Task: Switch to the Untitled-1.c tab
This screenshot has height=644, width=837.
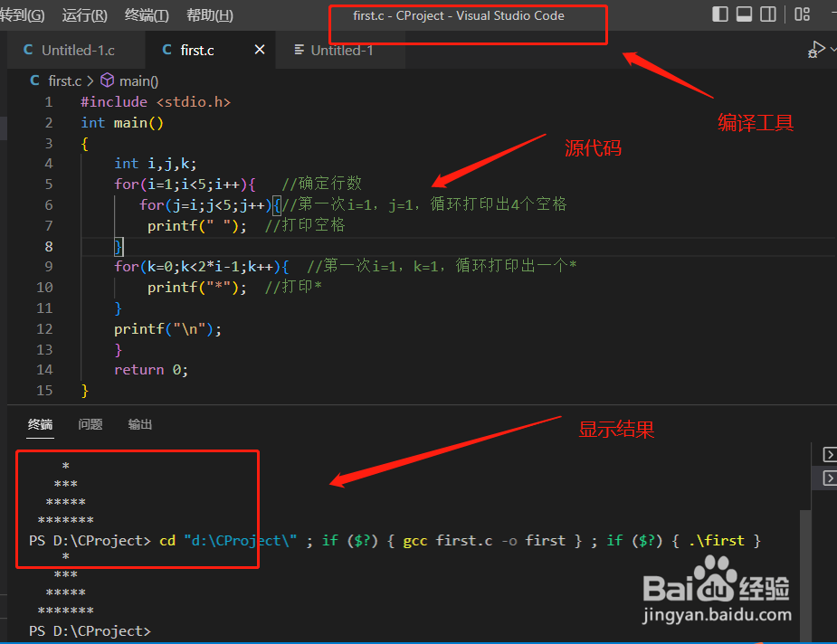Action: tap(78, 50)
